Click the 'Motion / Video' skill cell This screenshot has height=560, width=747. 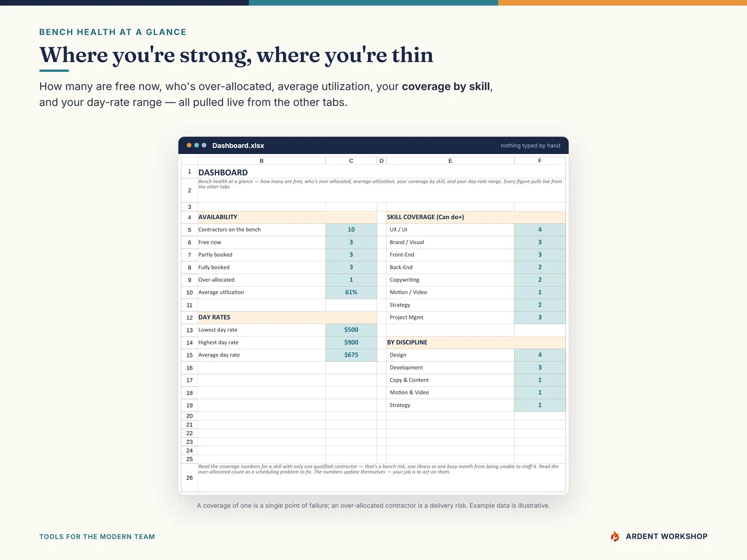450,292
